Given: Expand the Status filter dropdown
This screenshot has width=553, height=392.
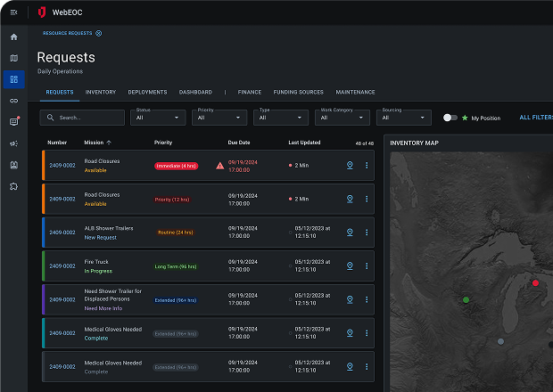Looking at the screenshot, I should [159, 118].
